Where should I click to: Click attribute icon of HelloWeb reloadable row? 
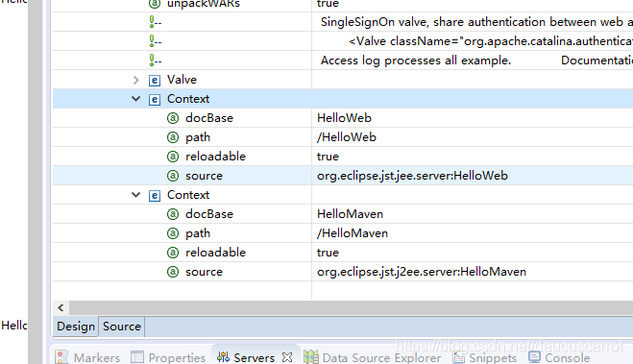click(173, 157)
